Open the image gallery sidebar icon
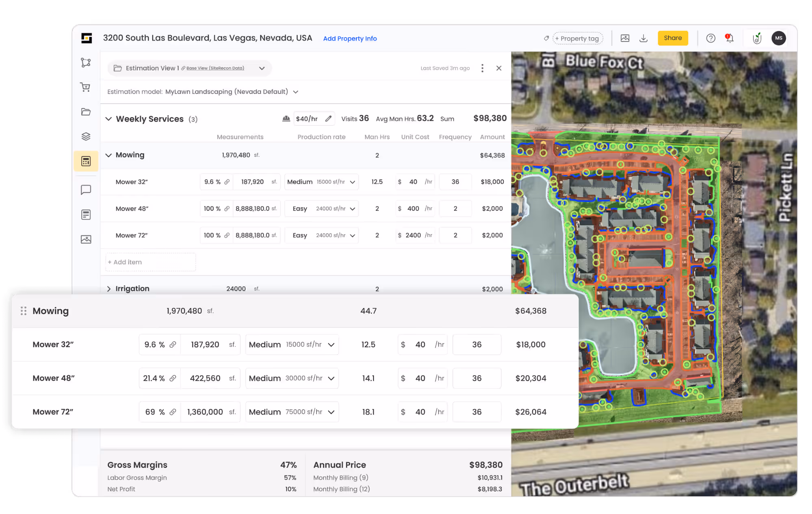 [86, 239]
